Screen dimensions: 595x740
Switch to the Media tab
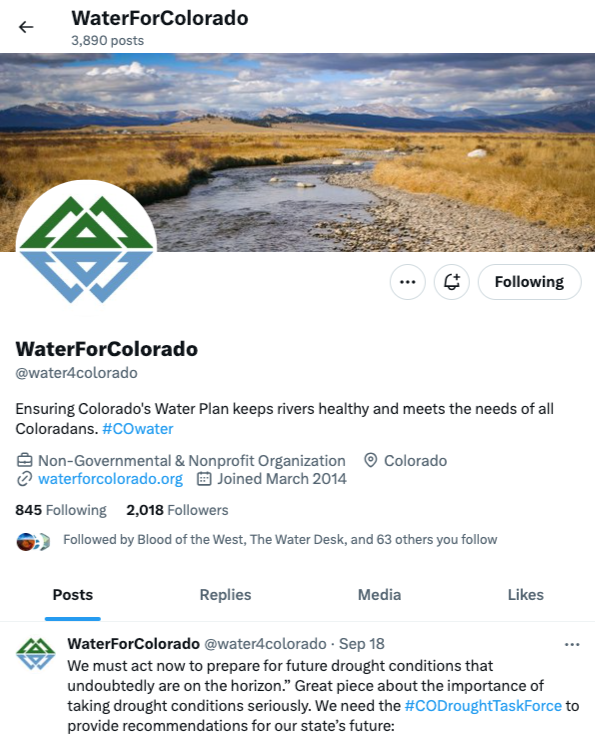click(379, 595)
